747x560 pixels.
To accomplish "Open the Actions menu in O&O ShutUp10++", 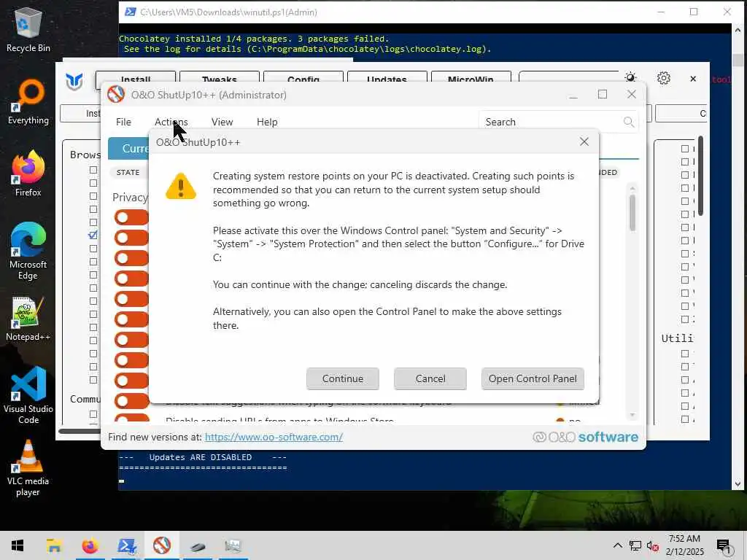I will [171, 122].
